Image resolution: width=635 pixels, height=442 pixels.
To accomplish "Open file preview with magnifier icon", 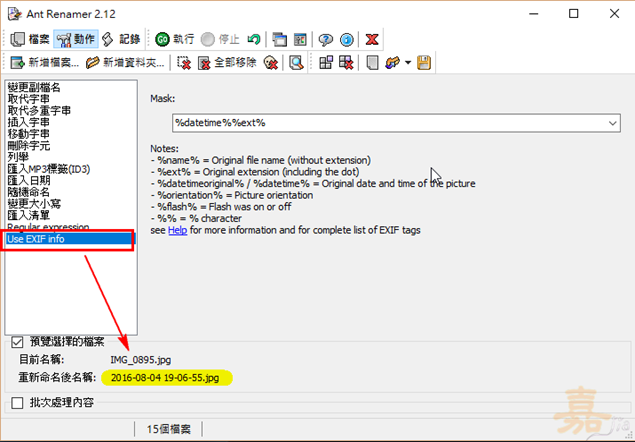I will (x=296, y=63).
